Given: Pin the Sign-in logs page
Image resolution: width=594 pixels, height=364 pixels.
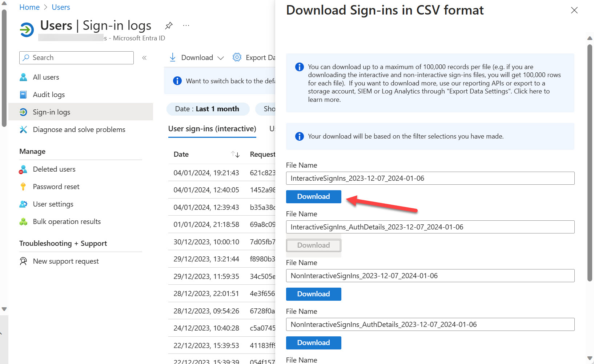Looking at the screenshot, I should pos(168,25).
